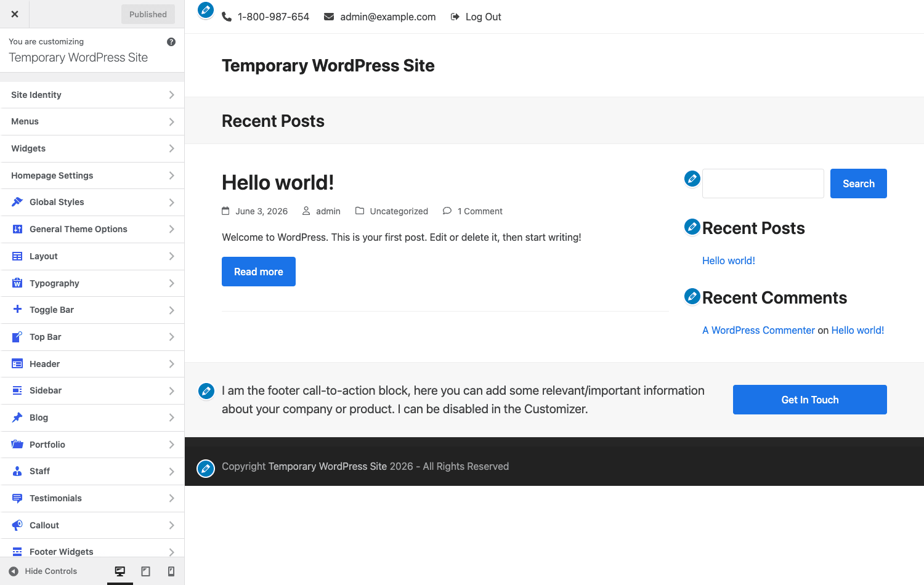
Task: Click the Typography panel icon
Action: tap(17, 283)
